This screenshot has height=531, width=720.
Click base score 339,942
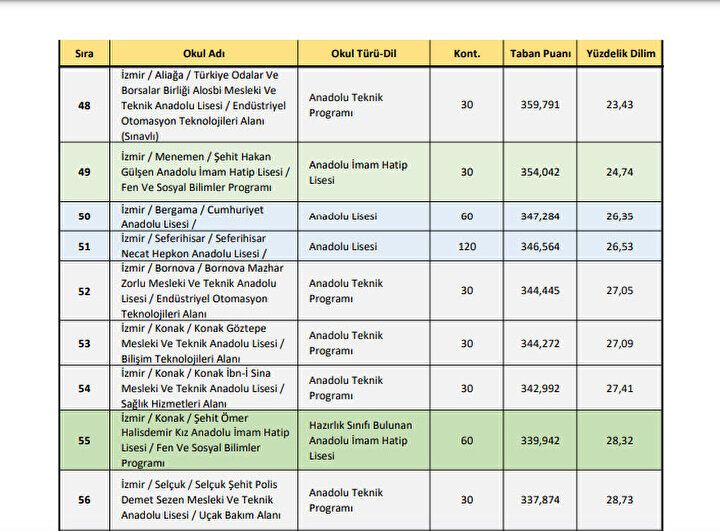(x=540, y=441)
